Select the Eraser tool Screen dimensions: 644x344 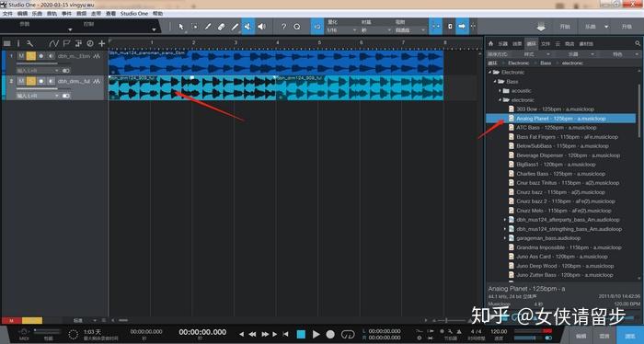[x=222, y=27]
